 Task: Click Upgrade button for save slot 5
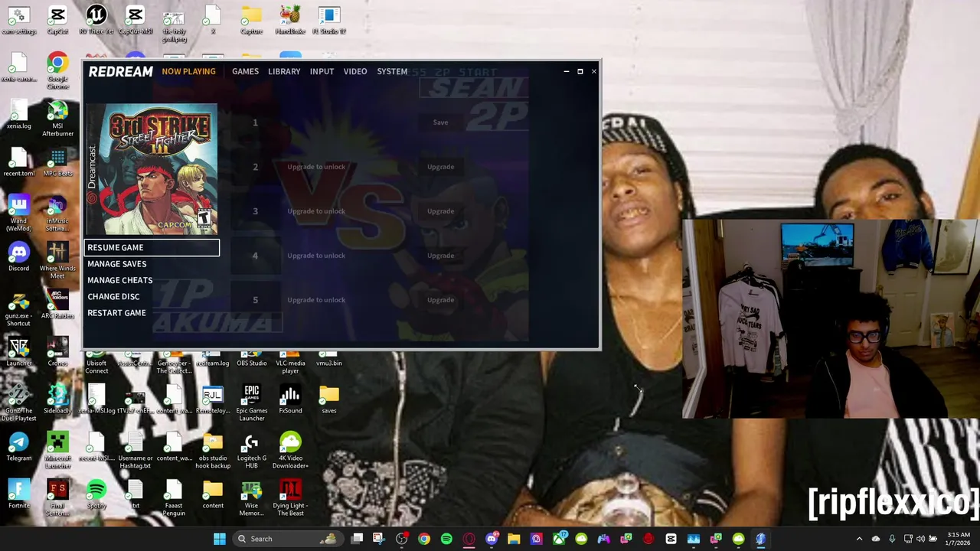pyautogui.click(x=440, y=300)
